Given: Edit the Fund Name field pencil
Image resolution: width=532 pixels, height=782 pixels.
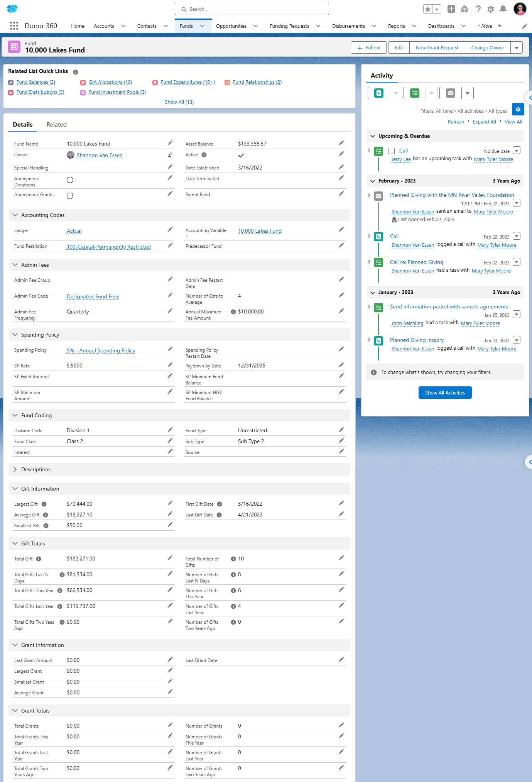Looking at the screenshot, I should point(170,143).
